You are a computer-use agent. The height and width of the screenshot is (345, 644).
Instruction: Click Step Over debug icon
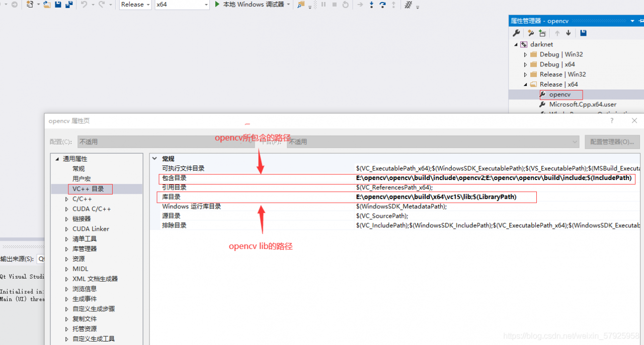(x=382, y=5)
